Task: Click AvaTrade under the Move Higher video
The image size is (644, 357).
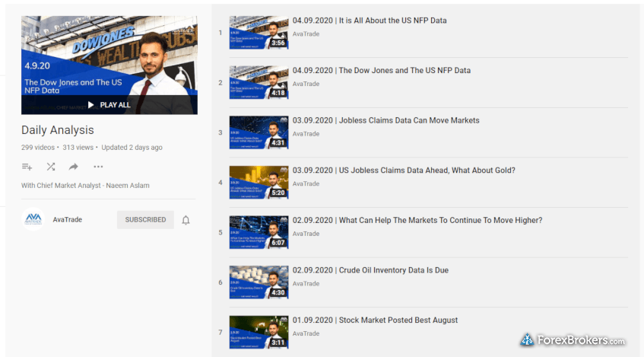Action: pyautogui.click(x=306, y=234)
